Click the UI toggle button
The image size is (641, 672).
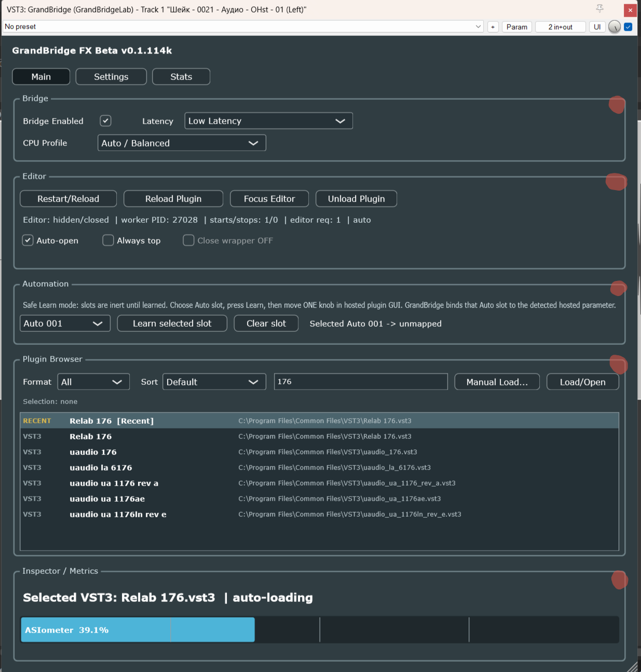pos(597,27)
